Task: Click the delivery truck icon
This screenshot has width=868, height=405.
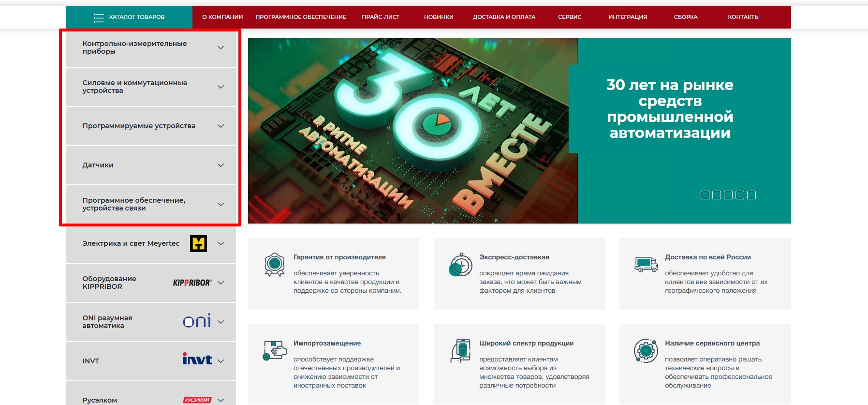Action: coord(646,264)
